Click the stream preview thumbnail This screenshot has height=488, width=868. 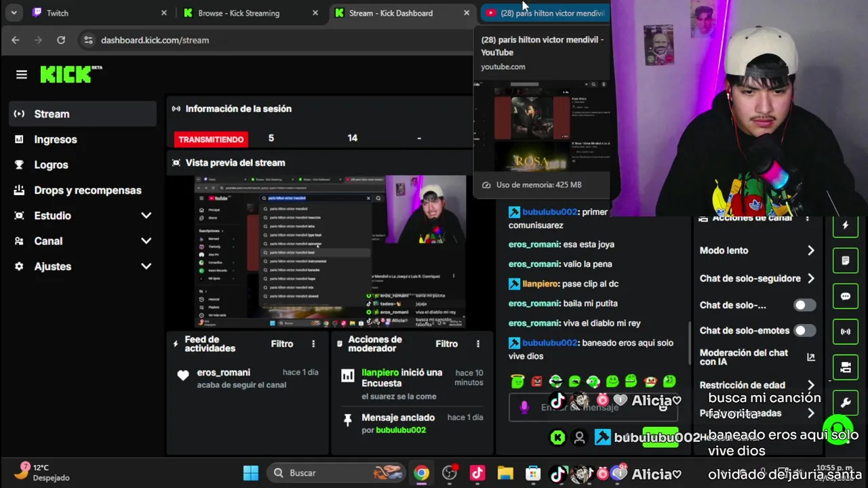[330, 252]
